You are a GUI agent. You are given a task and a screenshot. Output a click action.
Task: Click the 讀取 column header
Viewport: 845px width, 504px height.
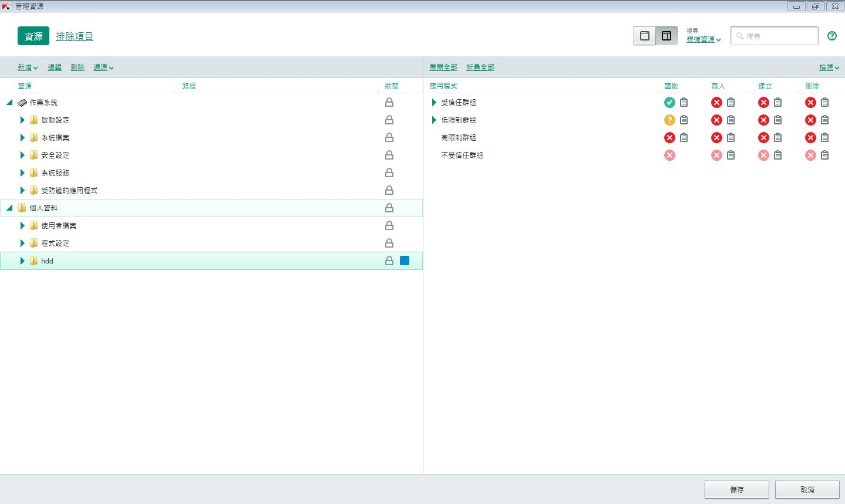click(x=671, y=86)
